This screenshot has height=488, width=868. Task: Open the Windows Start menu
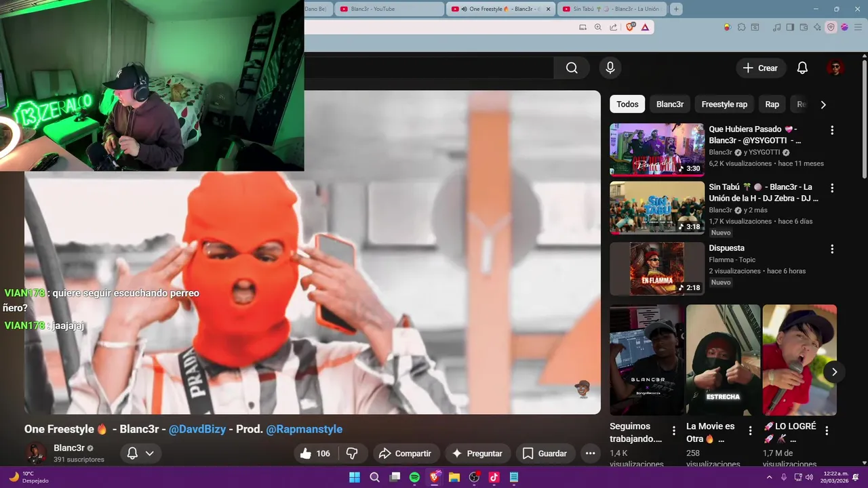(354, 477)
